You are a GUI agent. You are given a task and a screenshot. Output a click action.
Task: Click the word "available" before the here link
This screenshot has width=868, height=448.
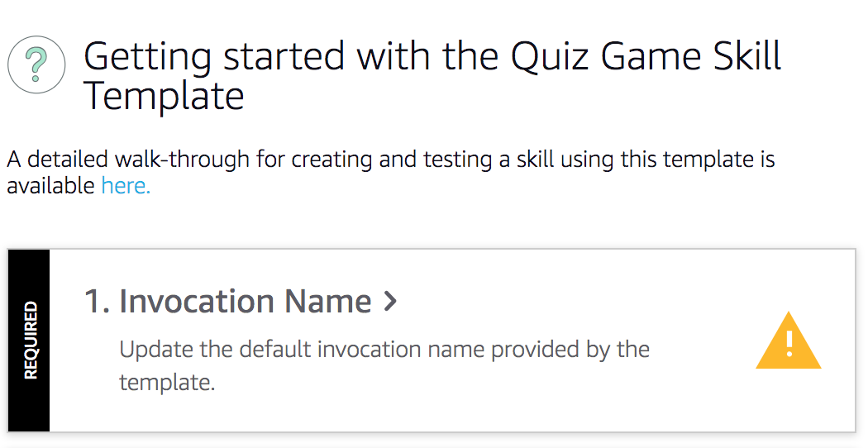coord(50,185)
